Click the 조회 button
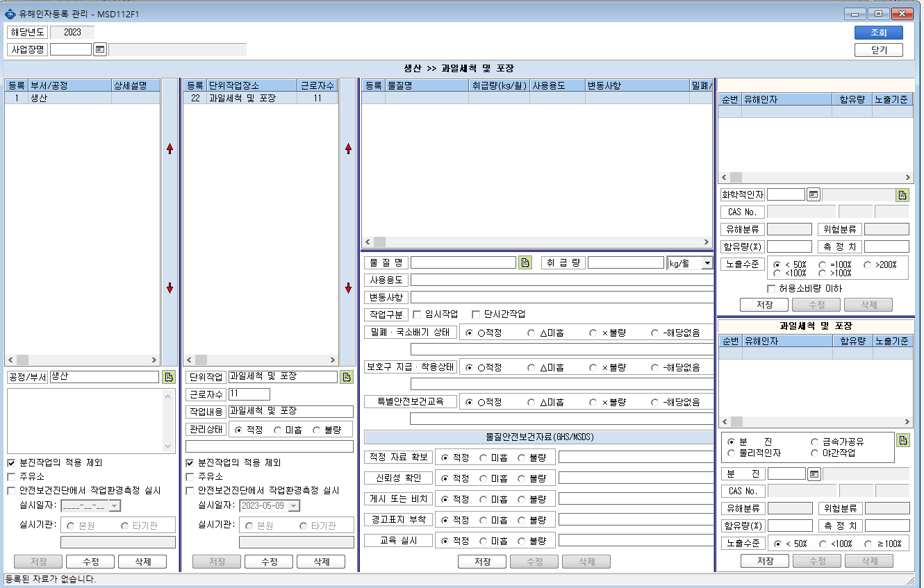This screenshot has height=588, width=924. tap(878, 33)
